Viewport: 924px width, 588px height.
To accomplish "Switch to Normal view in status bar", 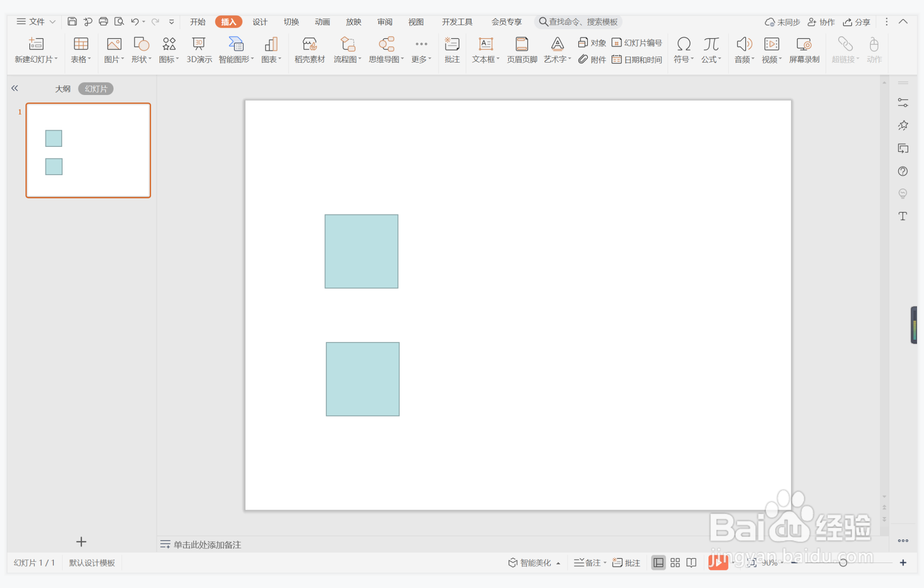I will pyautogui.click(x=658, y=563).
